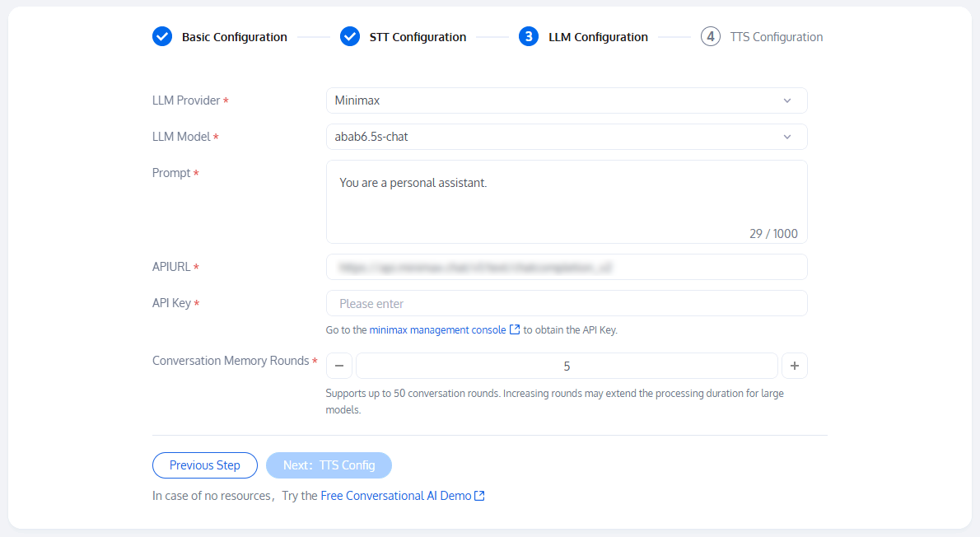Decrease conversation memory rounds with minus button
The image size is (980, 537).
[339, 366]
